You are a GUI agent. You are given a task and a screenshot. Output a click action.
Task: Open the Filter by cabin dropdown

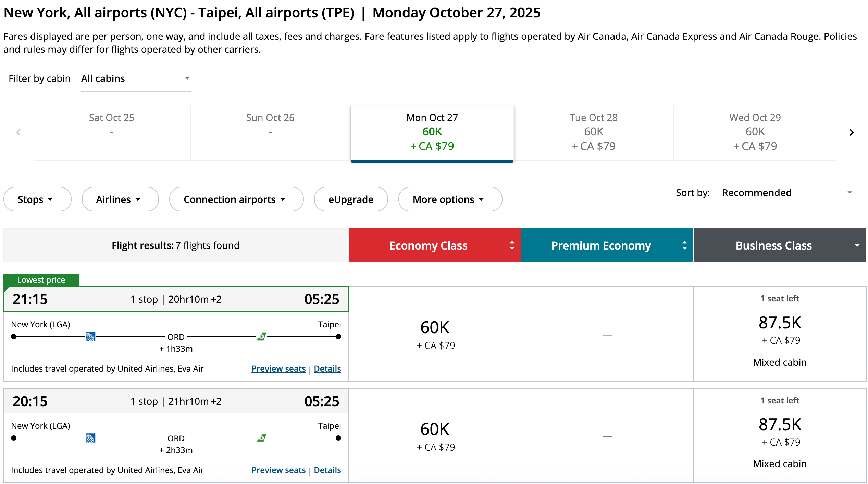coord(136,79)
